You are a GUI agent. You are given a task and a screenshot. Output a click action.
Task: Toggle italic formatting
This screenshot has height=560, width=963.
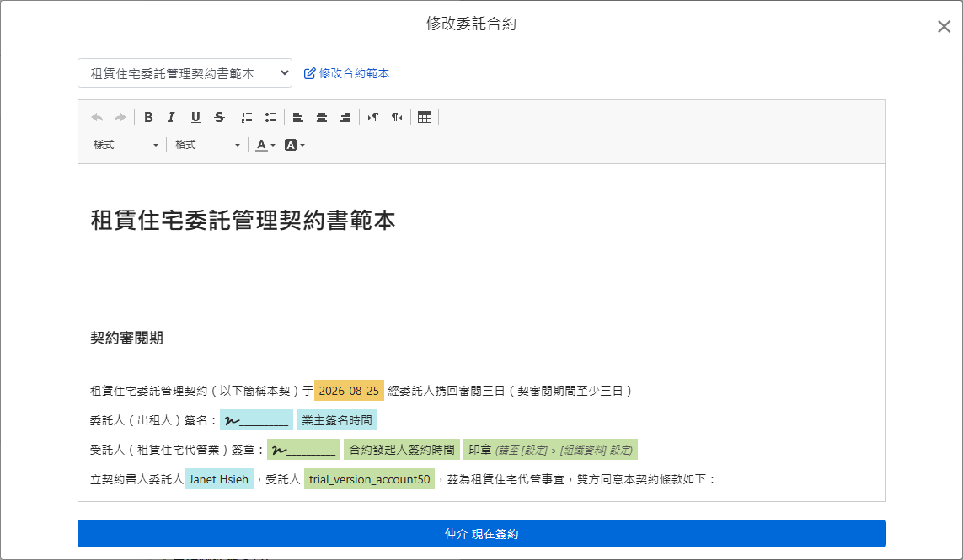point(171,117)
